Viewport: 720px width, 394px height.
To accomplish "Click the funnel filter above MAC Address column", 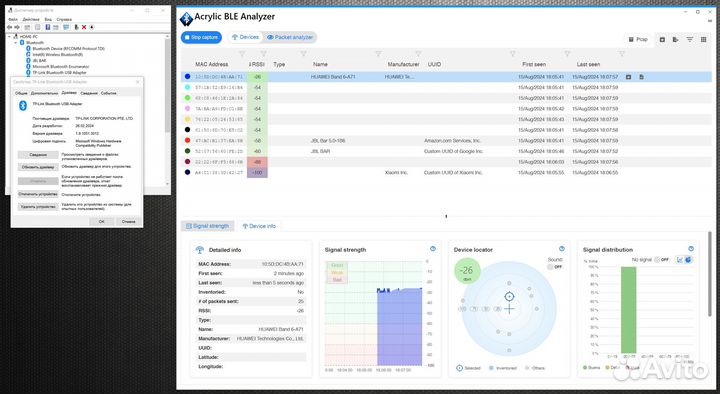I will [242, 54].
